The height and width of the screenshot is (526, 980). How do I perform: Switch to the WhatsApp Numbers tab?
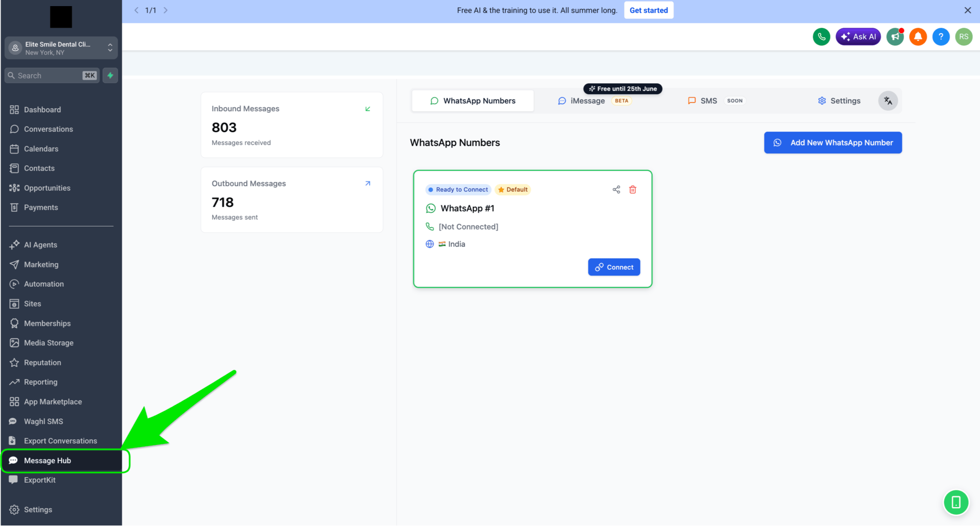pyautogui.click(x=473, y=101)
